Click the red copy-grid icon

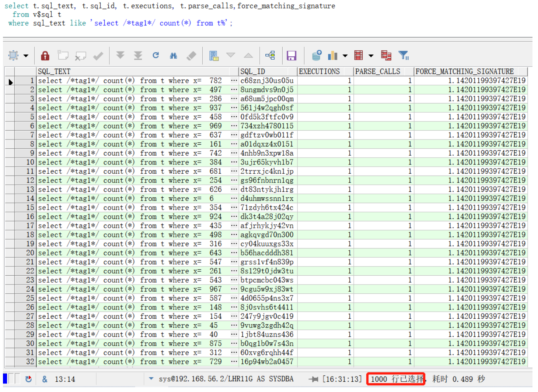(386, 56)
